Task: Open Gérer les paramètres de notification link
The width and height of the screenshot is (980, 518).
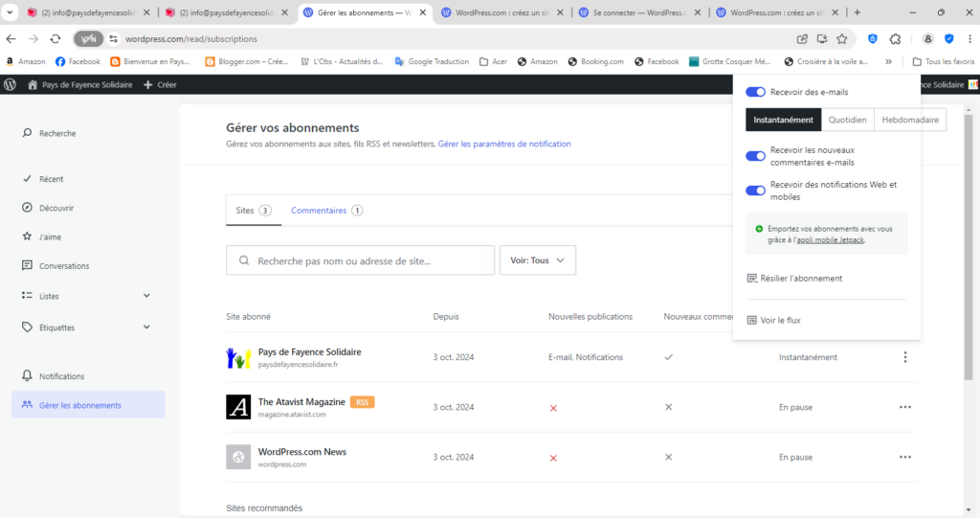Action: (x=504, y=145)
